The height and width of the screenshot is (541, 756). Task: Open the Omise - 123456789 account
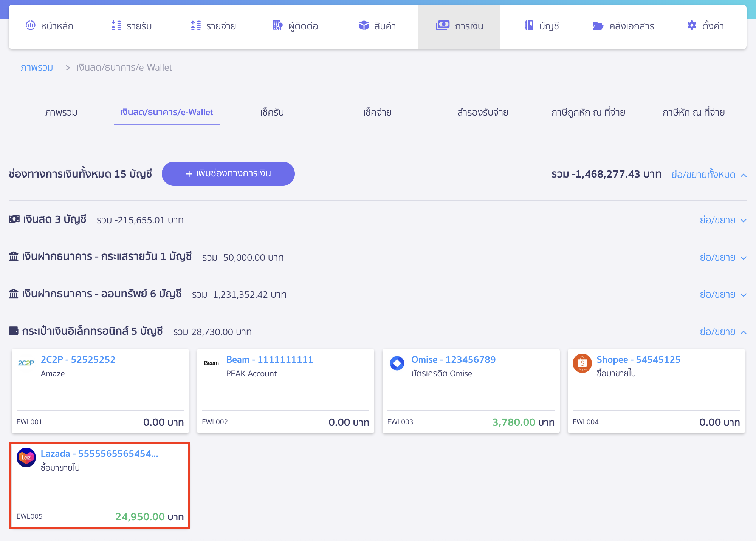pyautogui.click(x=454, y=359)
